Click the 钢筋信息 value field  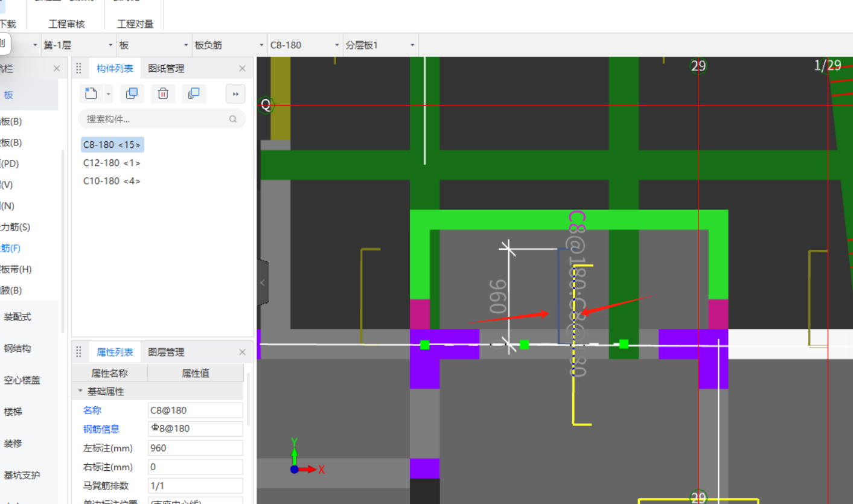pyautogui.click(x=196, y=429)
